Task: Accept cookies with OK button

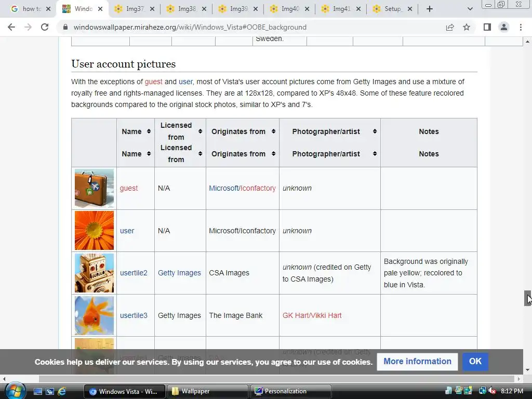Action: click(x=475, y=362)
